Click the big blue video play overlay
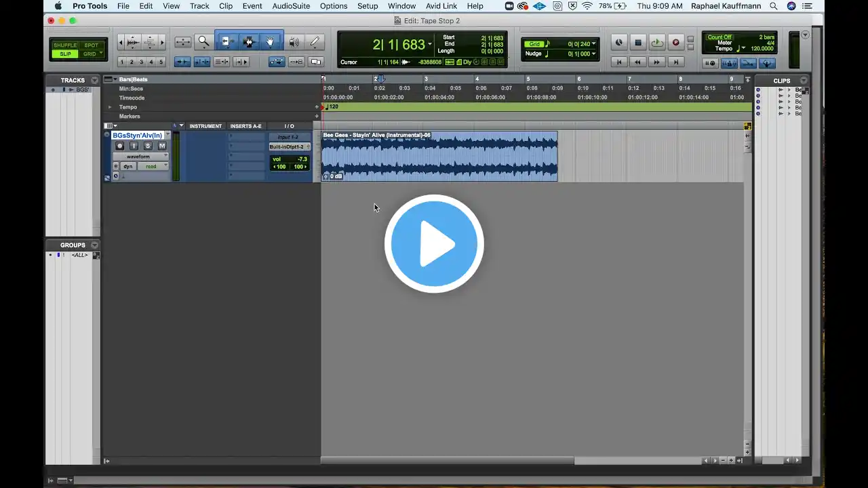The height and width of the screenshot is (488, 868). 434,244
